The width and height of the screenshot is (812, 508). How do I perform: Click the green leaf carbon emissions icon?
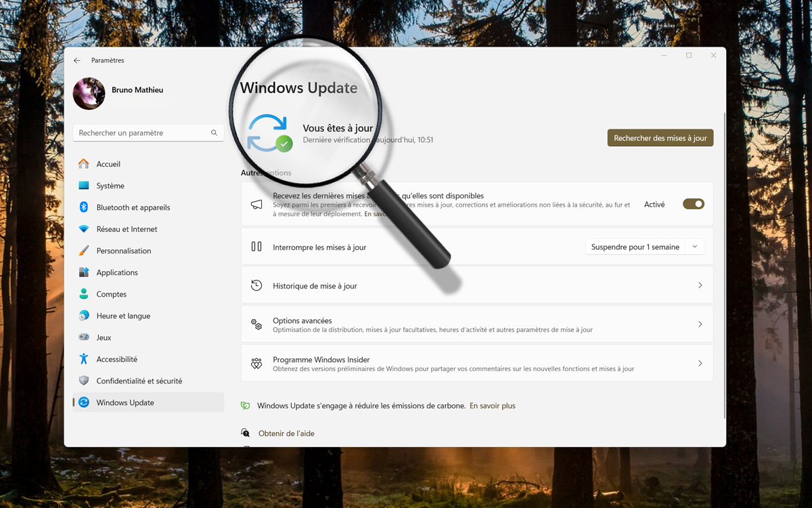(246, 406)
